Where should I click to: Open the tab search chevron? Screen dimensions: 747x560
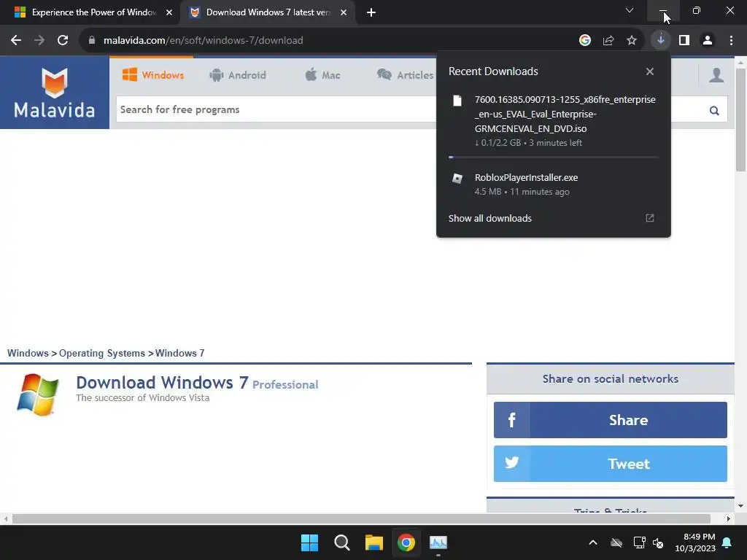tap(630, 10)
